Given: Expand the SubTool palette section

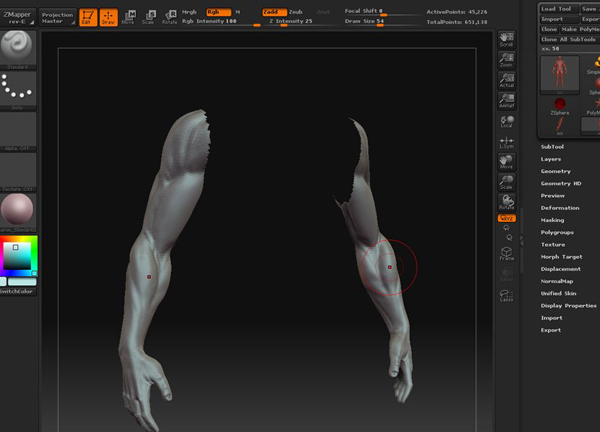Looking at the screenshot, I should pyautogui.click(x=553, y=147).
